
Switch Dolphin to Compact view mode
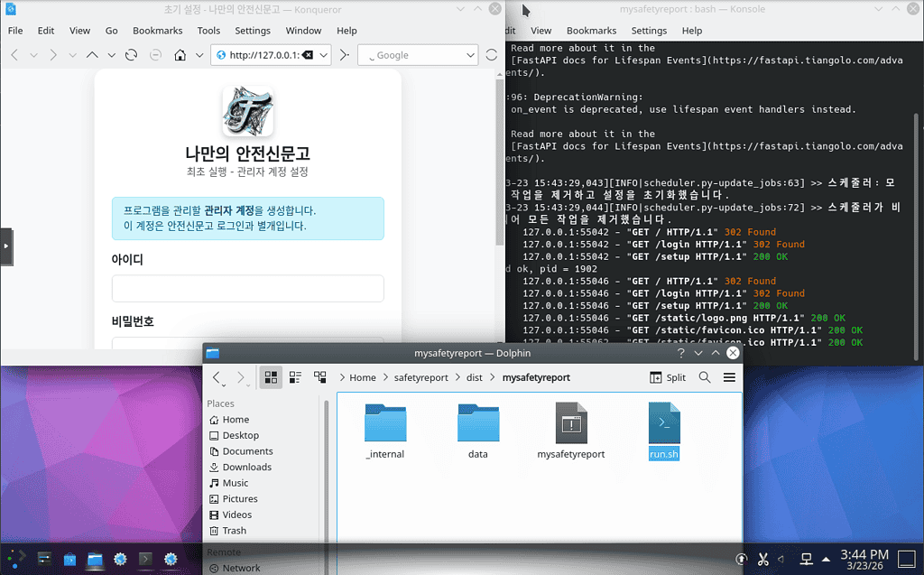295,377
